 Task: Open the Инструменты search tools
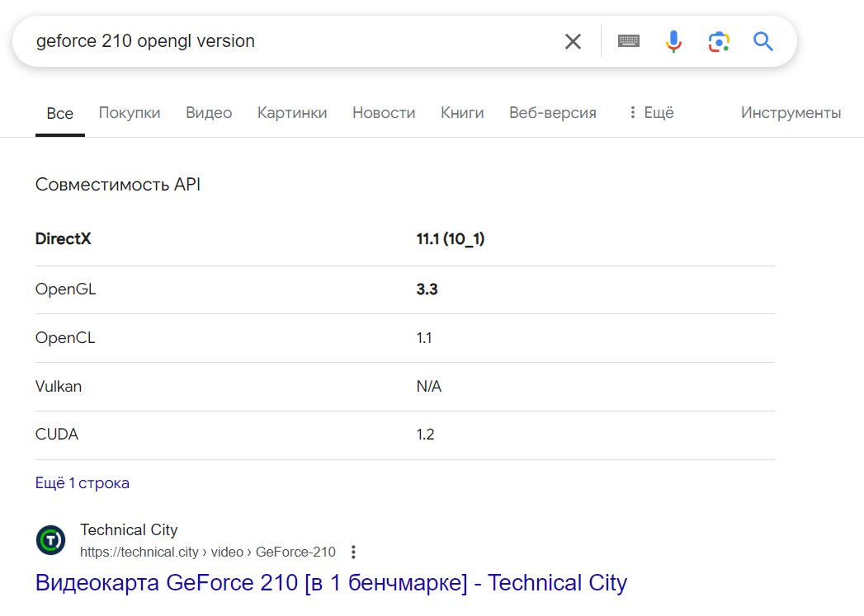(791, 113)
